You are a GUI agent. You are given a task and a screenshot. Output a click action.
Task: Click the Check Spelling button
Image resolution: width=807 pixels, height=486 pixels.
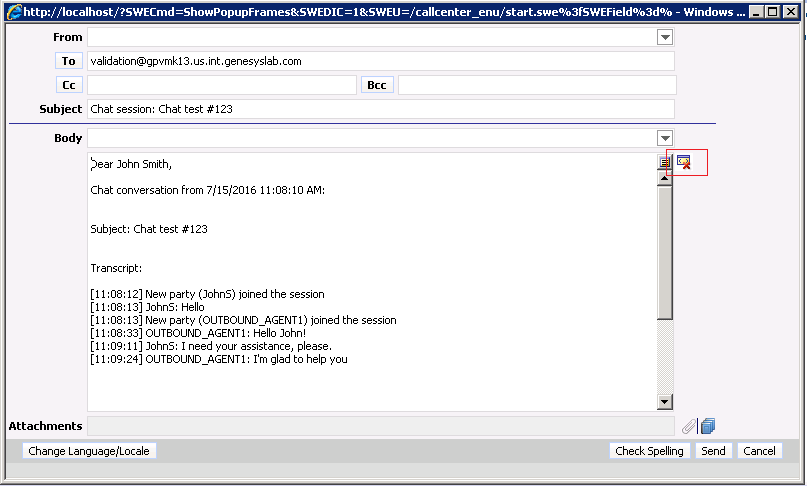click(650, 451)
